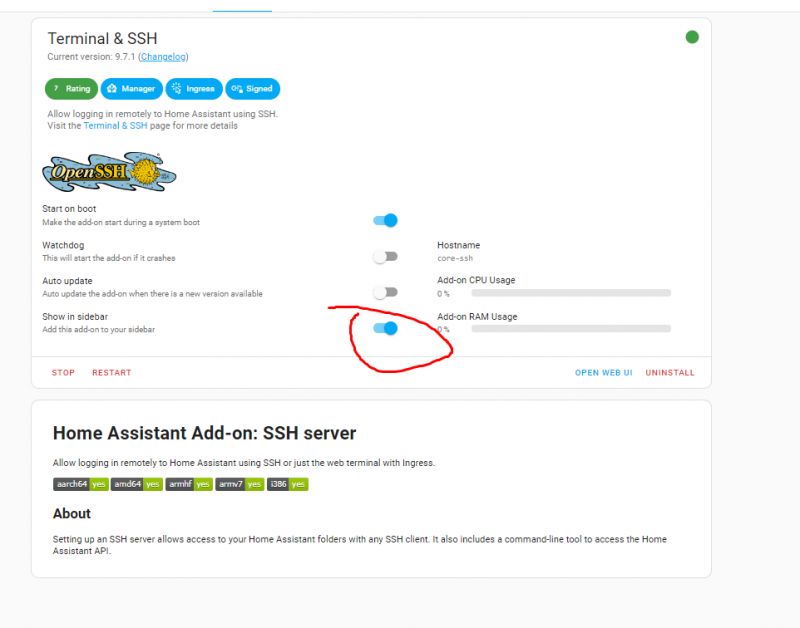Click the Ingress capability badge
Image resolution: width=800 pixels, height=628 pixels.
(193, 88)
